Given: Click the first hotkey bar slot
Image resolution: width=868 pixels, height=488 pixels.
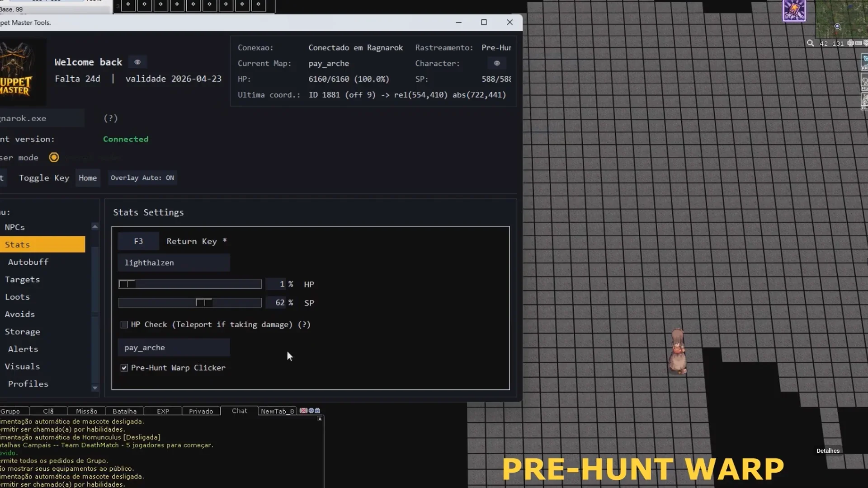Looking at the screenshot, I should [128, 5].
